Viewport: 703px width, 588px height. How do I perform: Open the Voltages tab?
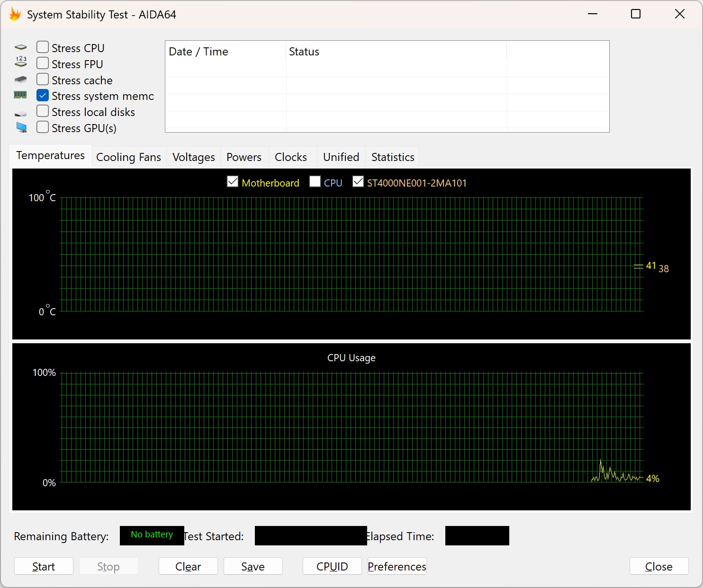point(194,157)
